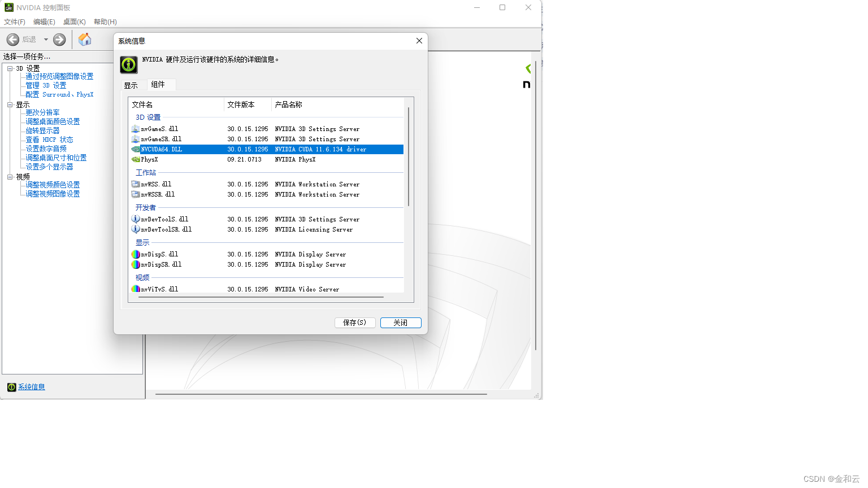Click the nvDispS.dll color icon
868x488 pixels.
[136, 254]
